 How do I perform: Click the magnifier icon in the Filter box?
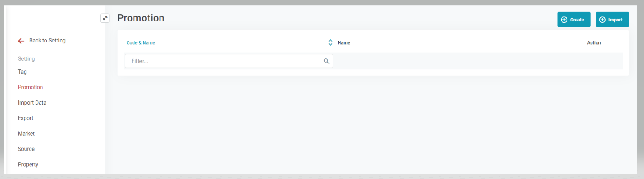click(326, 61)
